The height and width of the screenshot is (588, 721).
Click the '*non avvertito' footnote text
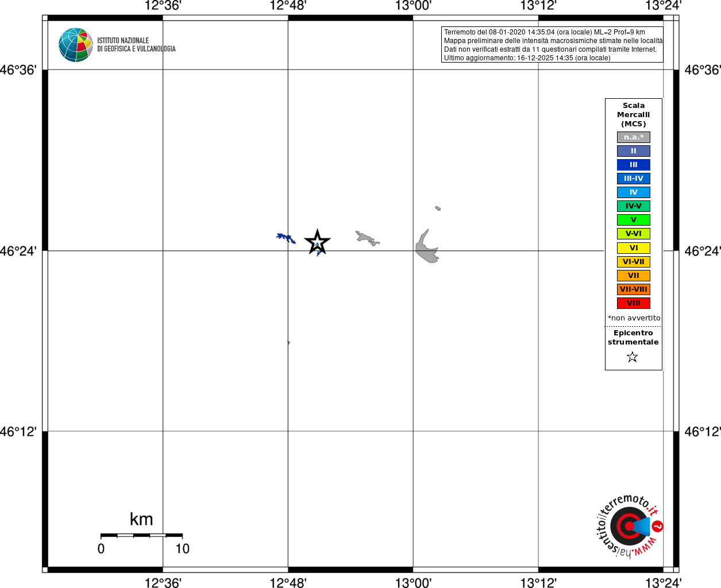coord(634,318)
